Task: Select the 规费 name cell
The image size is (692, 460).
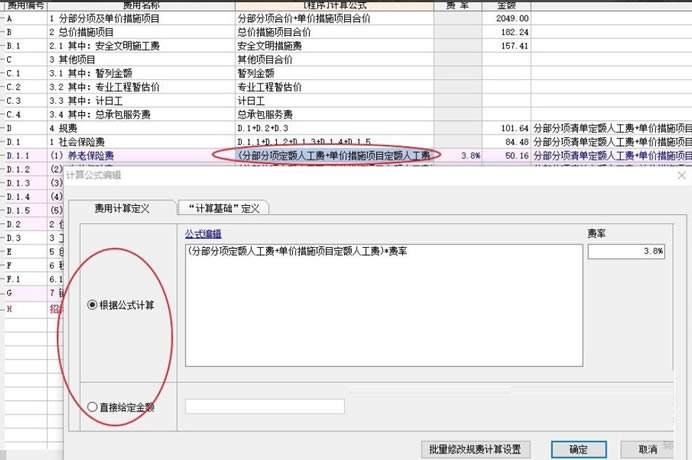Action: [x=141, y=128]
